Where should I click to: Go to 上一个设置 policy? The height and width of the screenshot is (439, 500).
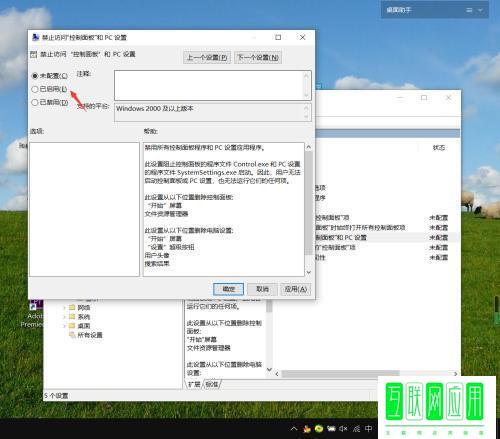click(207, 57)
